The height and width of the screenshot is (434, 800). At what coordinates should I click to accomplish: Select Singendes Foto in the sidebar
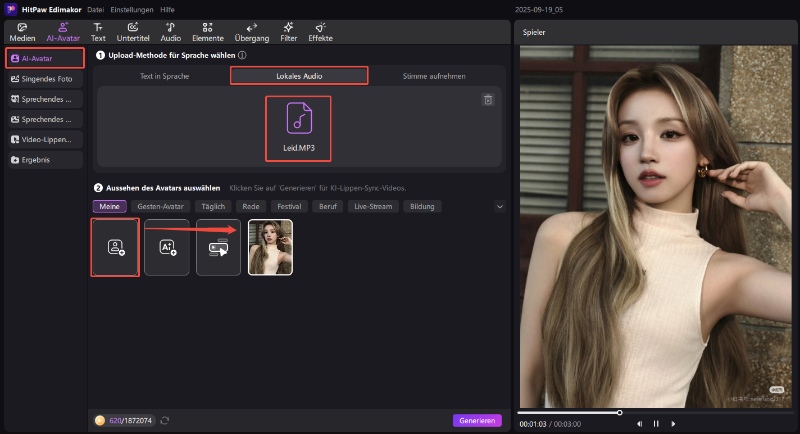tap(45, 79)
